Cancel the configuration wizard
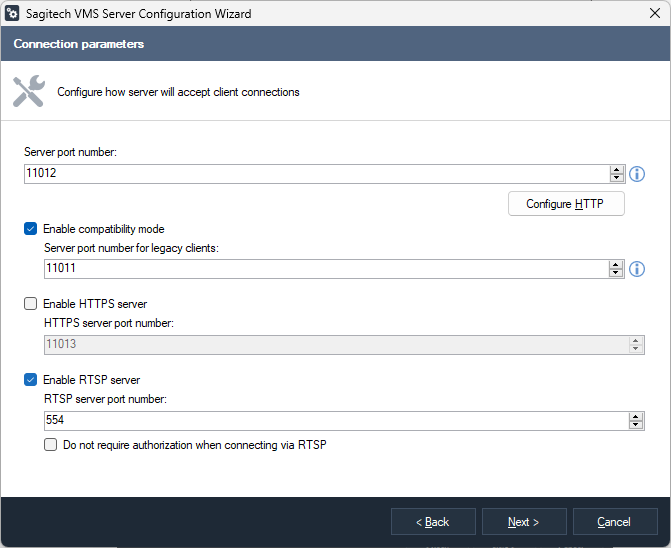Viewport: 671px width, 548px height. point(614,522)
